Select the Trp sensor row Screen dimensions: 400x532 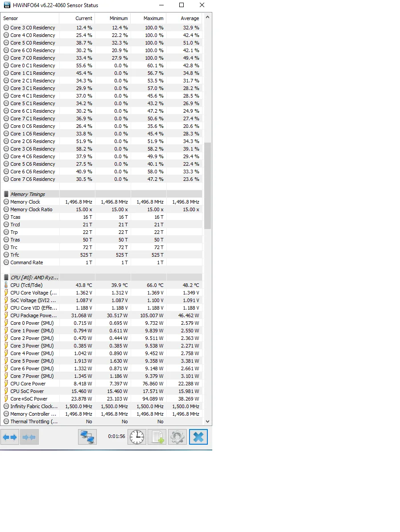tap(102, 232)
